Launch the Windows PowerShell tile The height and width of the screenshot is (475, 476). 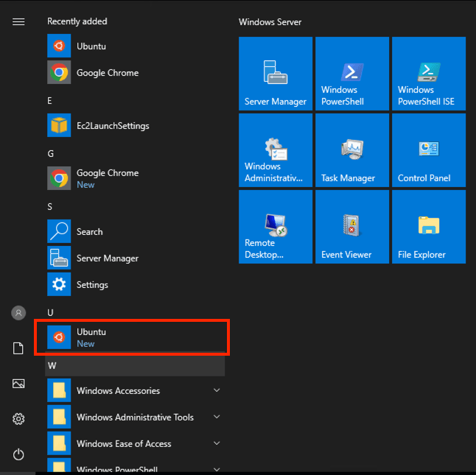pos(352,74)
